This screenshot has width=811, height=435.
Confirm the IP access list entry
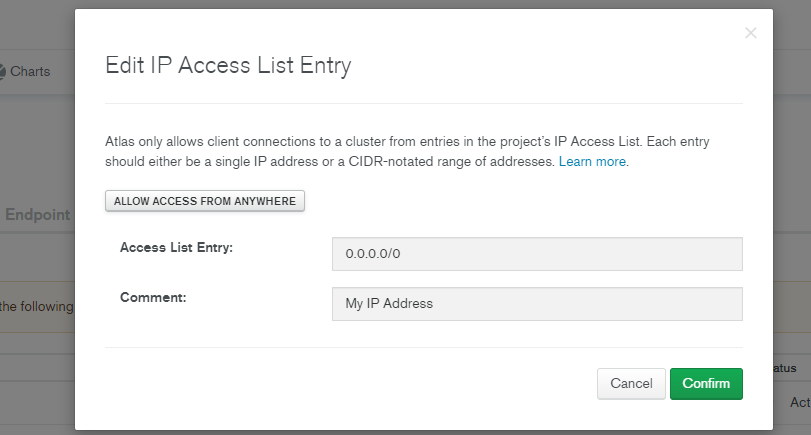(x=706, y=384)
